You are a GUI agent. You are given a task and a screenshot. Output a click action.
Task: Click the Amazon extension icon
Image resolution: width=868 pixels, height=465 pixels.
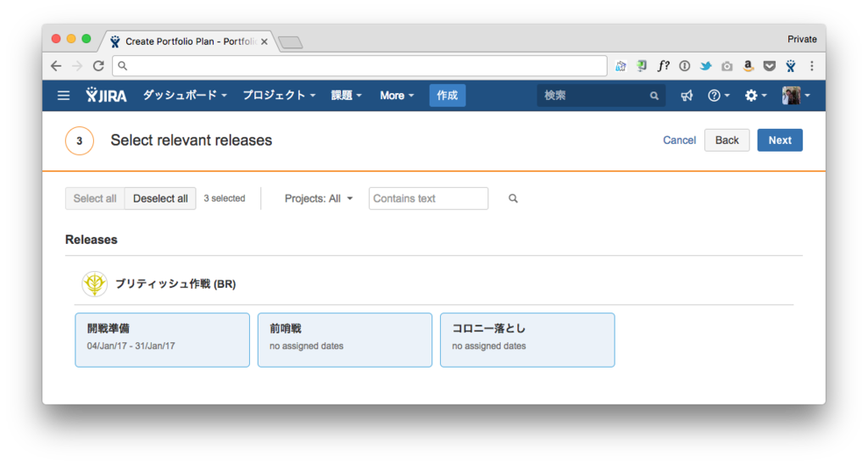(x=748, y=66)
